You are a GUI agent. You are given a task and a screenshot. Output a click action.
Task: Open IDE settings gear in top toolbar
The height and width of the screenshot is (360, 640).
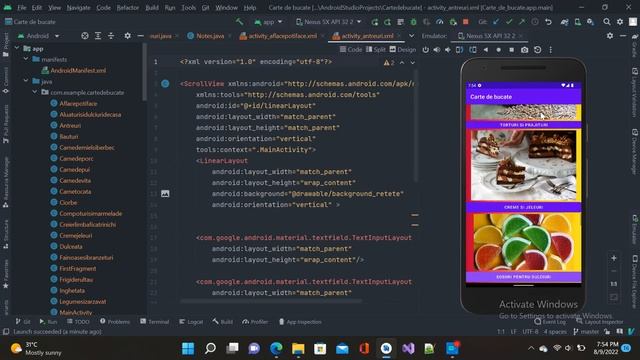(x=620, y=22)
